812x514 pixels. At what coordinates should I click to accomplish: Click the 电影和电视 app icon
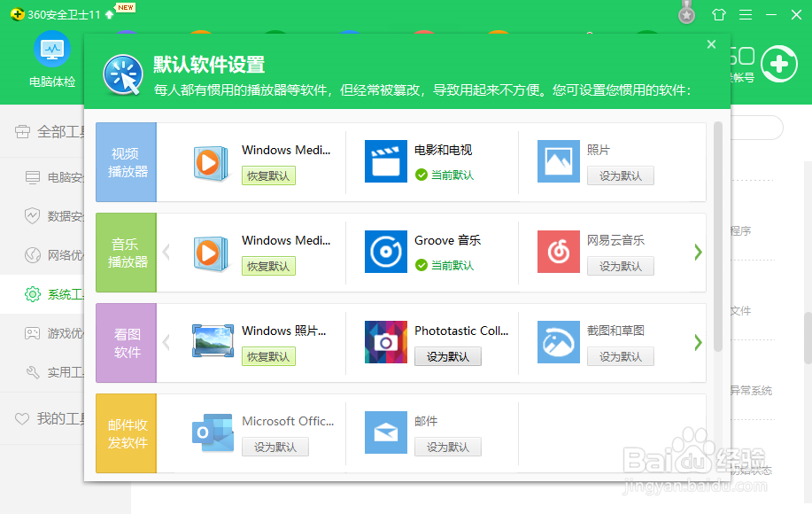385,162
